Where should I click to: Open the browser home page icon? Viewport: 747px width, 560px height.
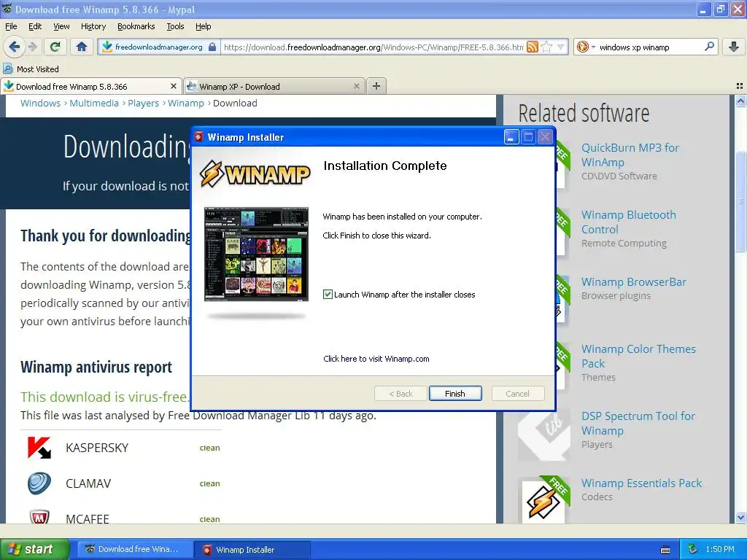pyautogui.click(x=82, y=47)
